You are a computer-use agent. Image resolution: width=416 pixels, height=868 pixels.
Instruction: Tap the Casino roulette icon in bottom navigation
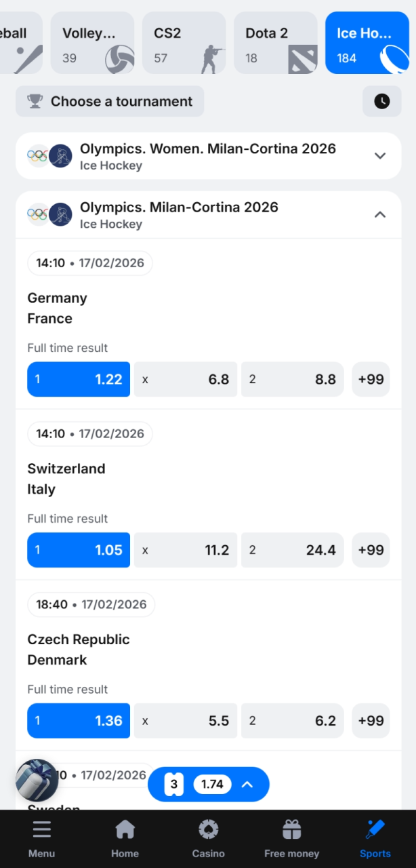(x=208, y=829)
